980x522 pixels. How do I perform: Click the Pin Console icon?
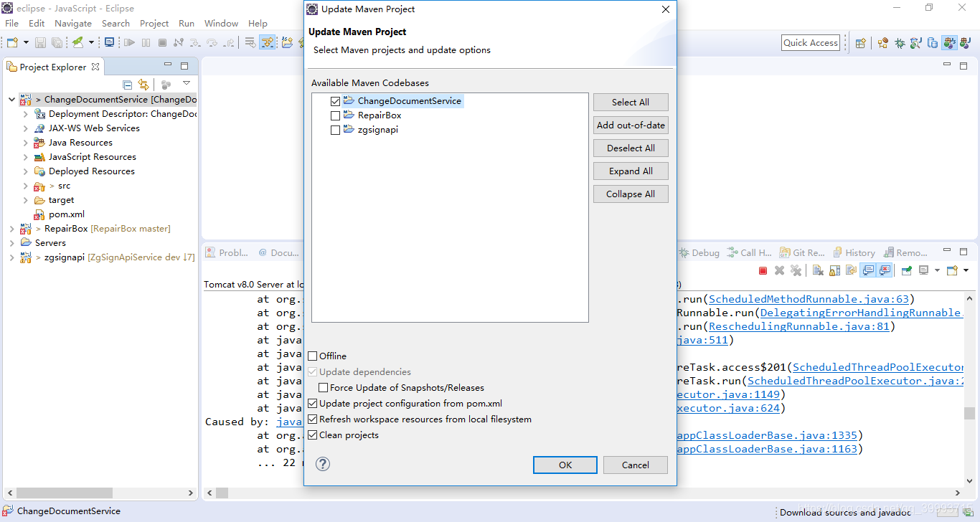(x=906, y=270)
